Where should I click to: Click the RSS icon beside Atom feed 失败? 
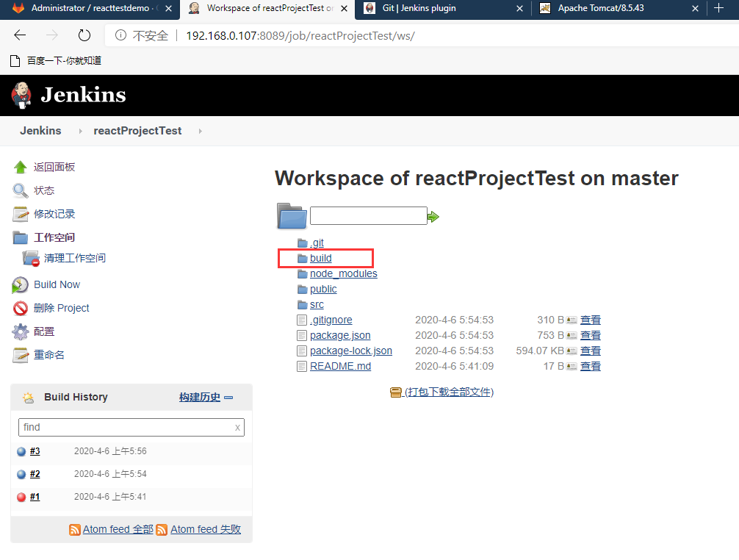(162, 530)
